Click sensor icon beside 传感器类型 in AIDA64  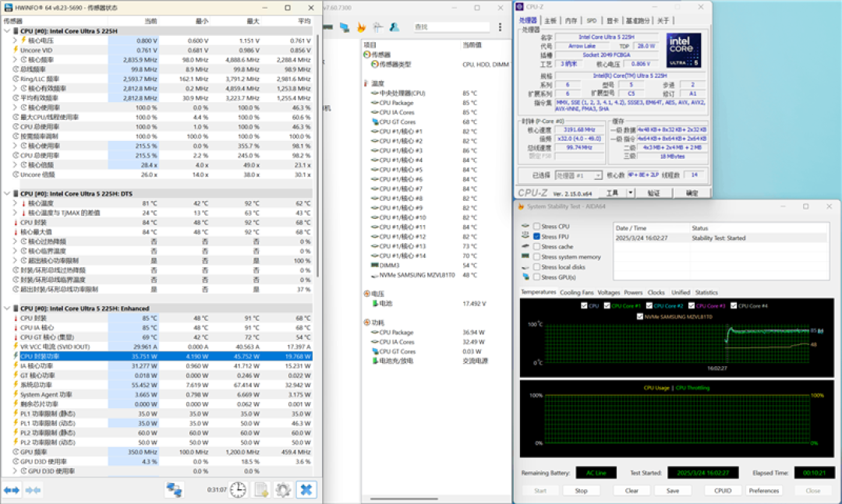374,65
